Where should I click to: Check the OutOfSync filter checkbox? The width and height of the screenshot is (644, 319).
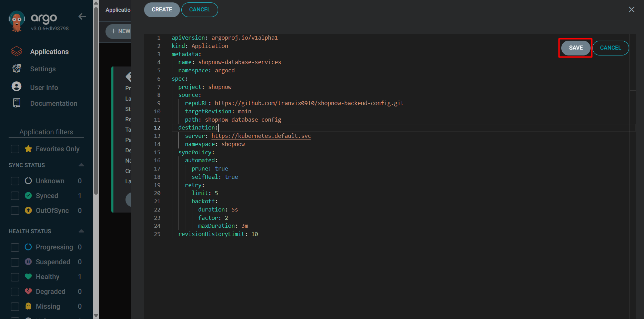click(15, 211)
